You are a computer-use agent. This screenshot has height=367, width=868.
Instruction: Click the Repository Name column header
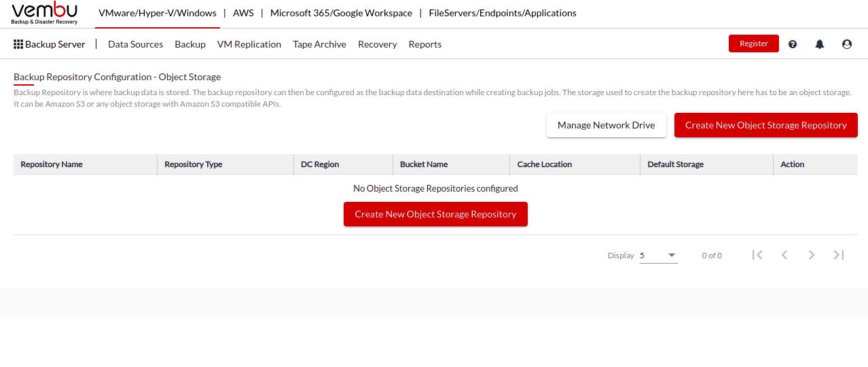pos(52,164)
